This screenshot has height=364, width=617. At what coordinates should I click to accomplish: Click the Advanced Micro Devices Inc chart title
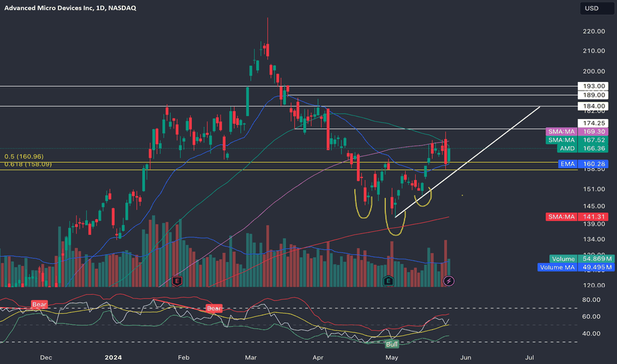click(x=70, y=8)
